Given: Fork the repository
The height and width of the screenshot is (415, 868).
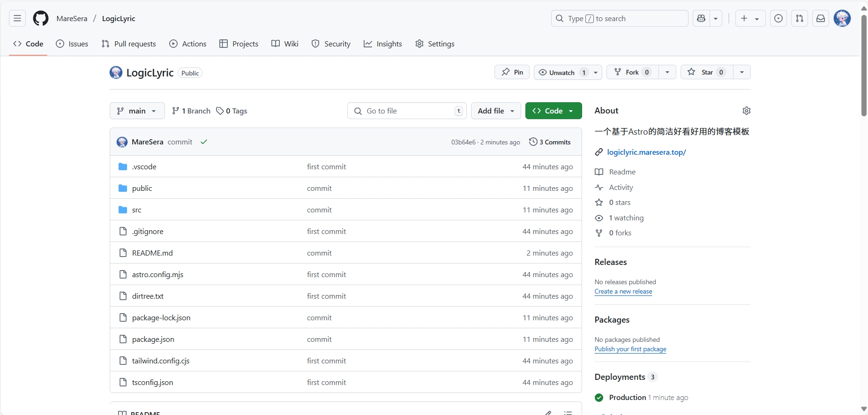Looking at the screenshot, I should coord(633,72).
